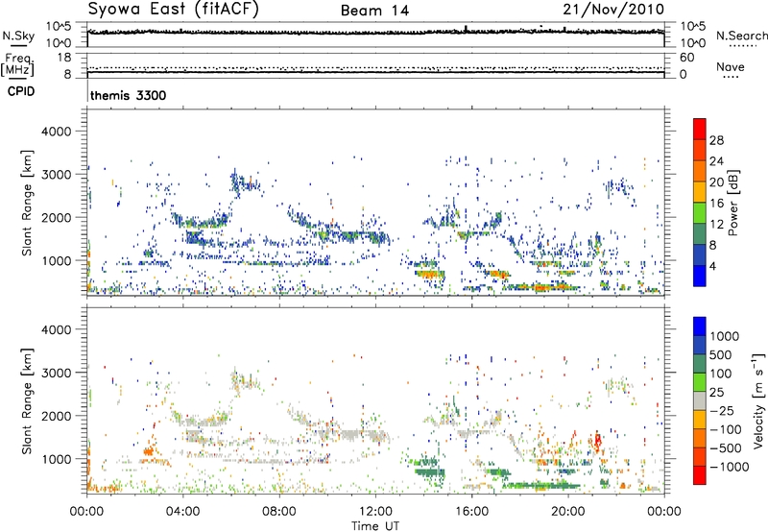Click the red velocity patch near 21:00 UT
The height and width of the screenshot is (532, 768).
(597, 441)
